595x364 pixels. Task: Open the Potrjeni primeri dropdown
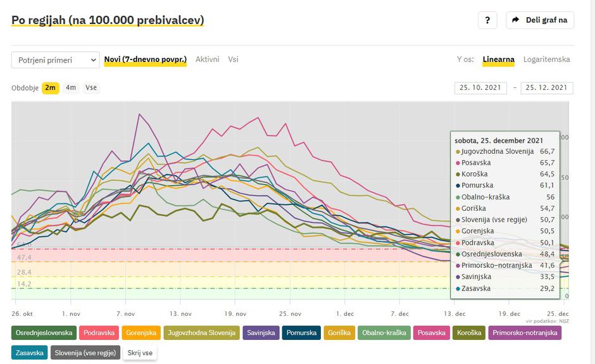56,60
